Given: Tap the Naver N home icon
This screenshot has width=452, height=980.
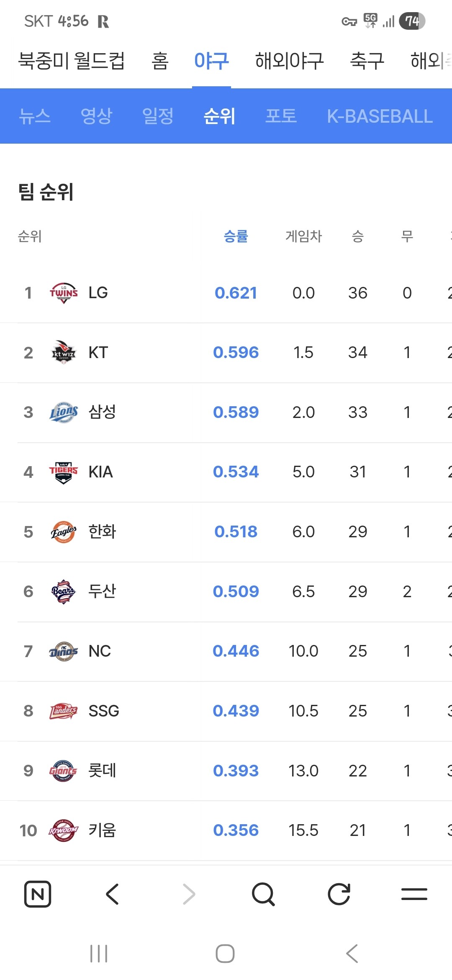Looking at the screenshot, I should tap(38, 894).
